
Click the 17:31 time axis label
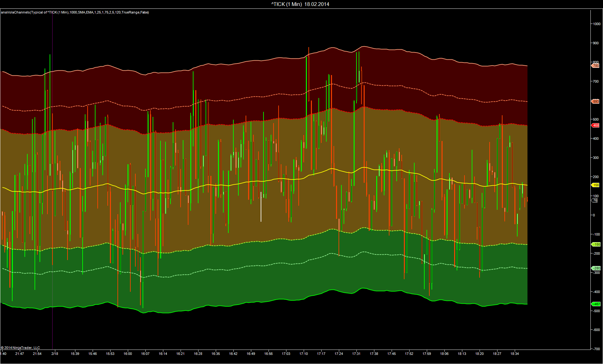[x=356, y=354]
